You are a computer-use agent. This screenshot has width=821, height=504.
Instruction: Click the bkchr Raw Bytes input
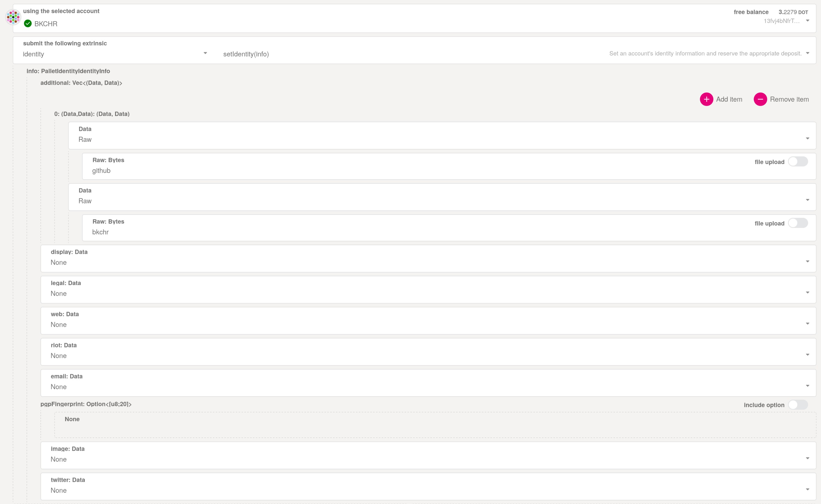[x=449, y=228]
